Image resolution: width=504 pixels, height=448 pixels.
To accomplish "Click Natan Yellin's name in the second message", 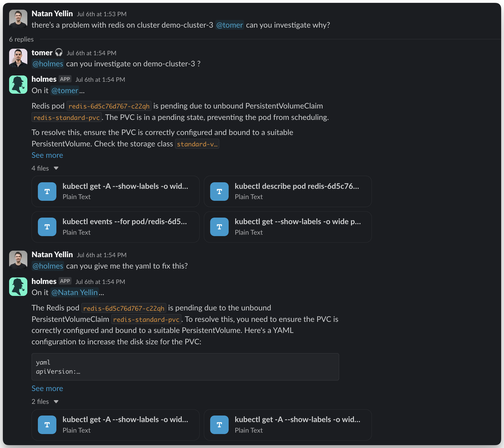I will tap(52, 255).
